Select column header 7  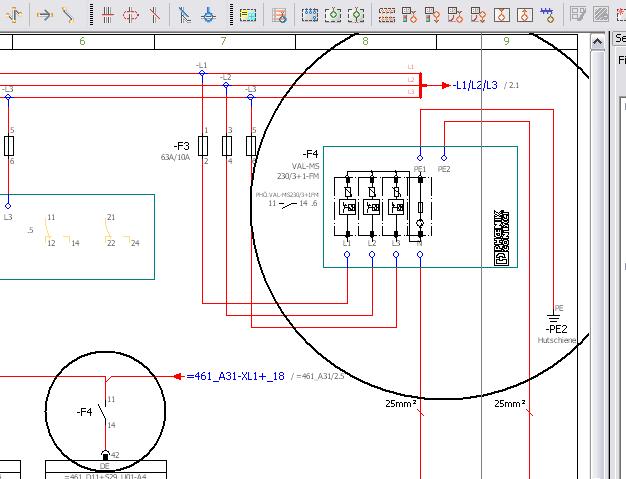pos(224,42)
